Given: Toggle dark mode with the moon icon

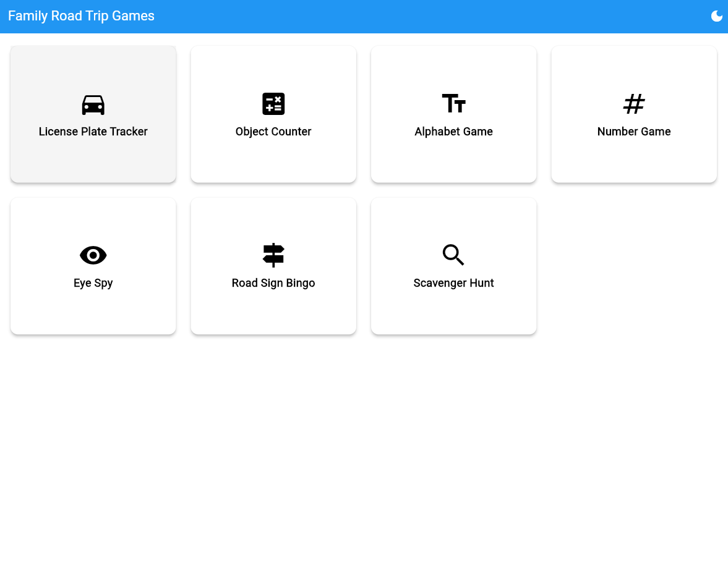Looking at the screenshot, I should tap(716, 16).
